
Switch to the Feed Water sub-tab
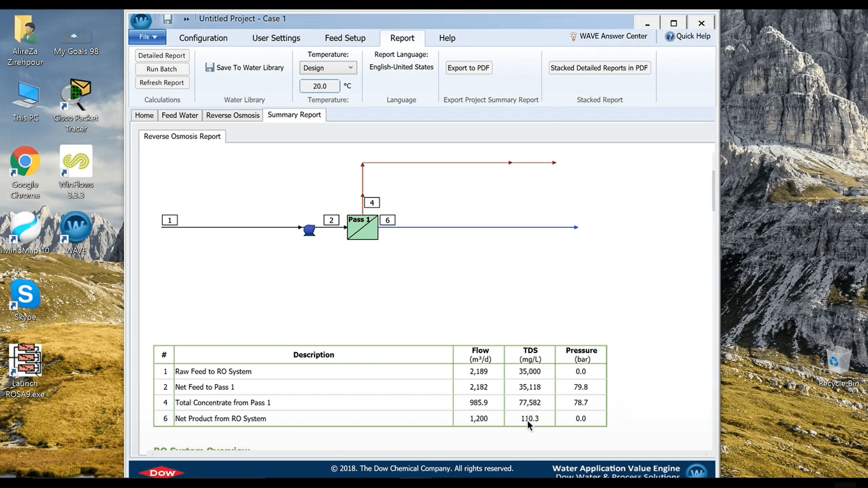[180, 115]
